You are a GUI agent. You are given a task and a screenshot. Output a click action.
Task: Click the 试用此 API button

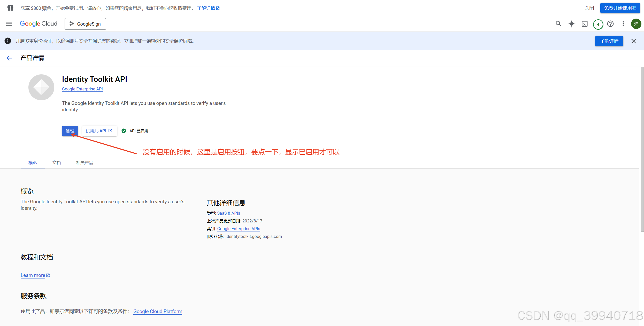pos(99,131)
